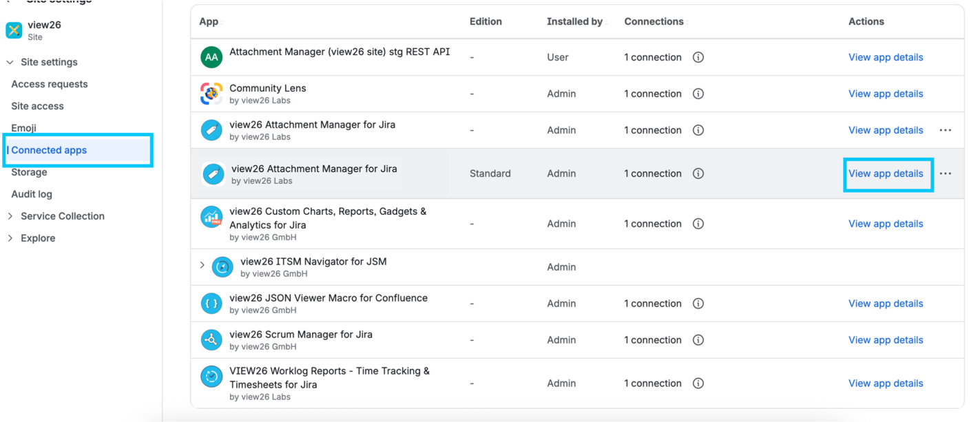Open connection info icon for Custom Charts app

[x=698, y=224]
